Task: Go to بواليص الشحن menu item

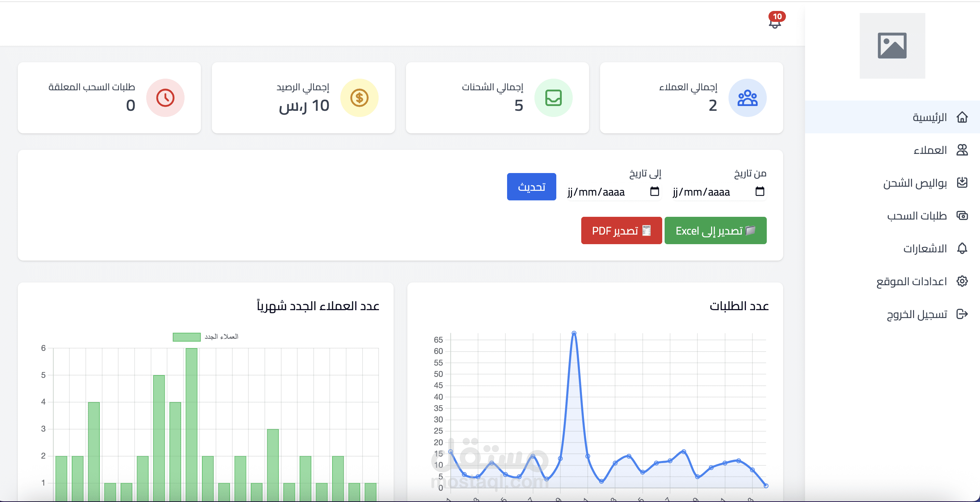Action: click(915, 183)
